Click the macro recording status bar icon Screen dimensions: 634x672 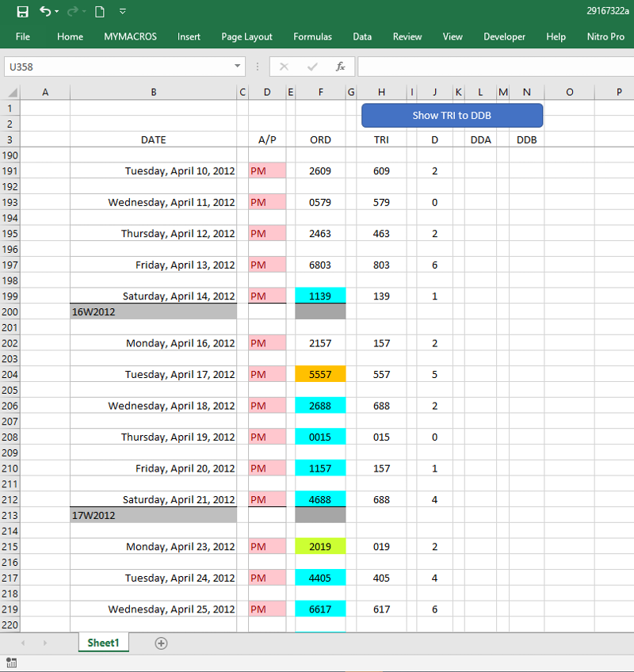(11, 662)
